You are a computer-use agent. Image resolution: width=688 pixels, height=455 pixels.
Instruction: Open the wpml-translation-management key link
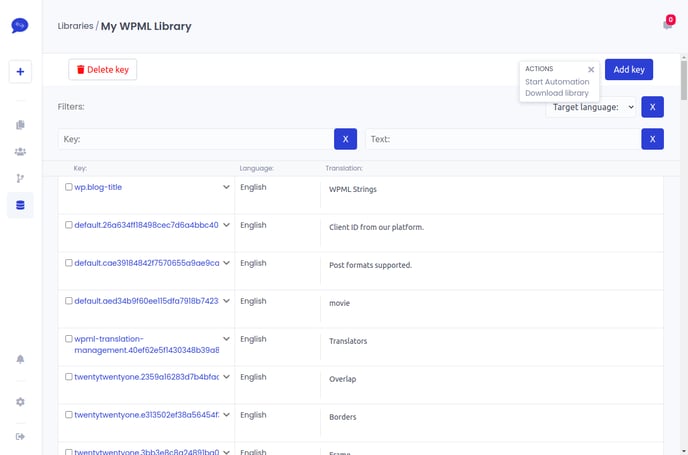[147, 344]
